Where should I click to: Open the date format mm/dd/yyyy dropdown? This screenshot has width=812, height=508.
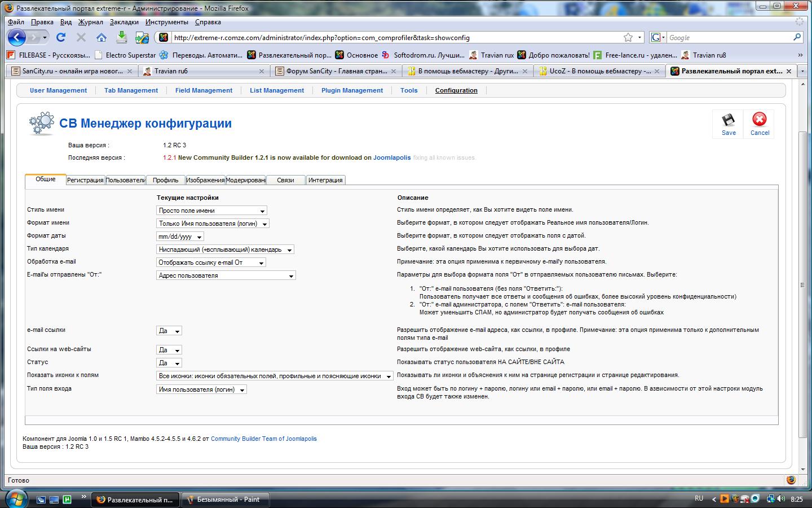click(180, 237)
